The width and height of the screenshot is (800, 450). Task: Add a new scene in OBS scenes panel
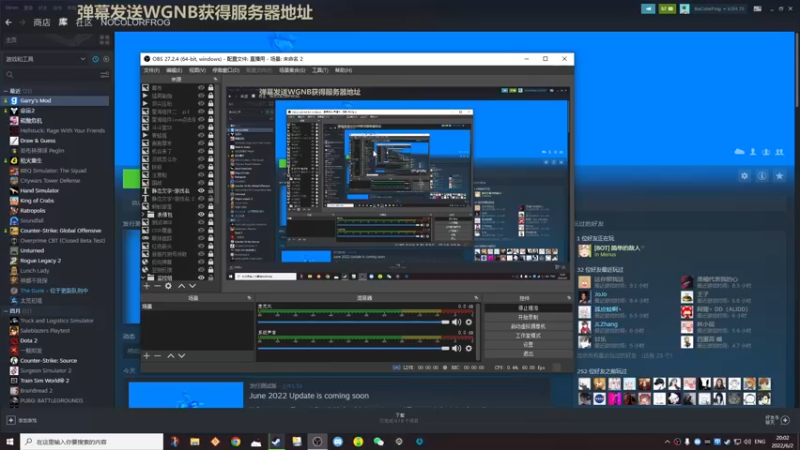point(147,356)
